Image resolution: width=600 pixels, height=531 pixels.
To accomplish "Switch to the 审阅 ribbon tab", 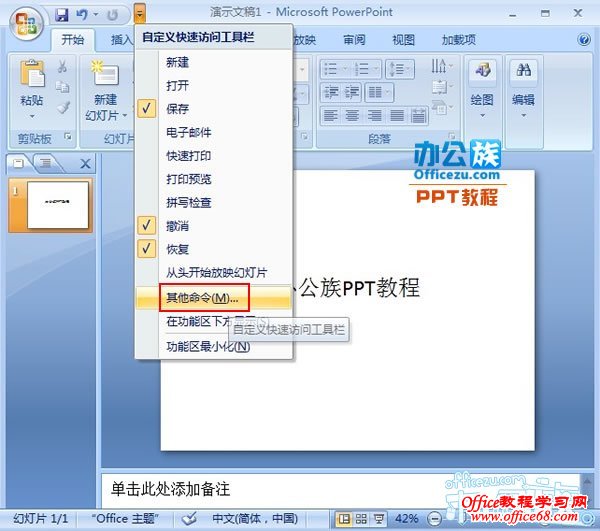I will 354,40.
